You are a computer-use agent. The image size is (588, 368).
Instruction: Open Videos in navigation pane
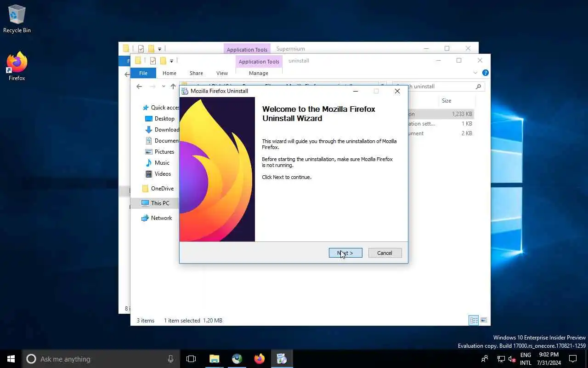(x=158, y=174)
